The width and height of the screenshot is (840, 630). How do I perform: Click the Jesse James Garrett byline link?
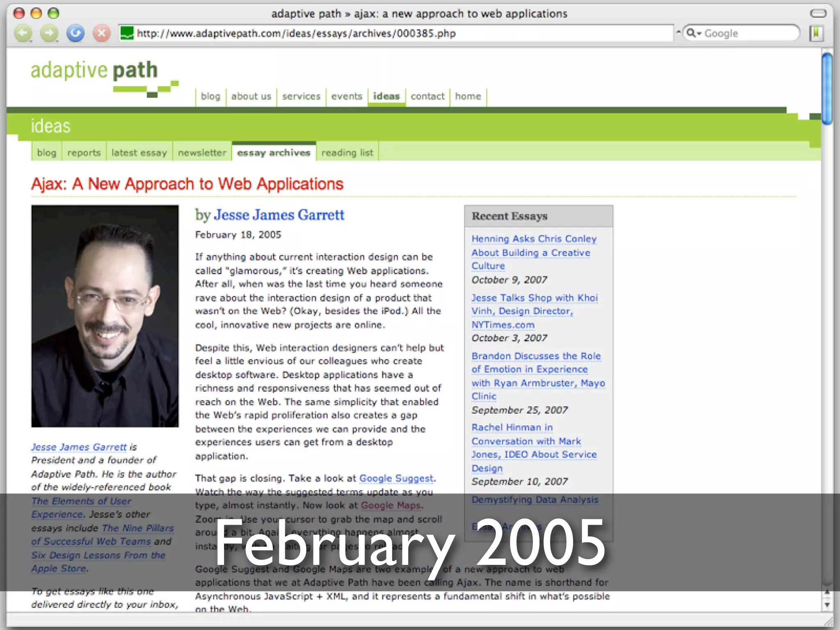tap(279, 215)
